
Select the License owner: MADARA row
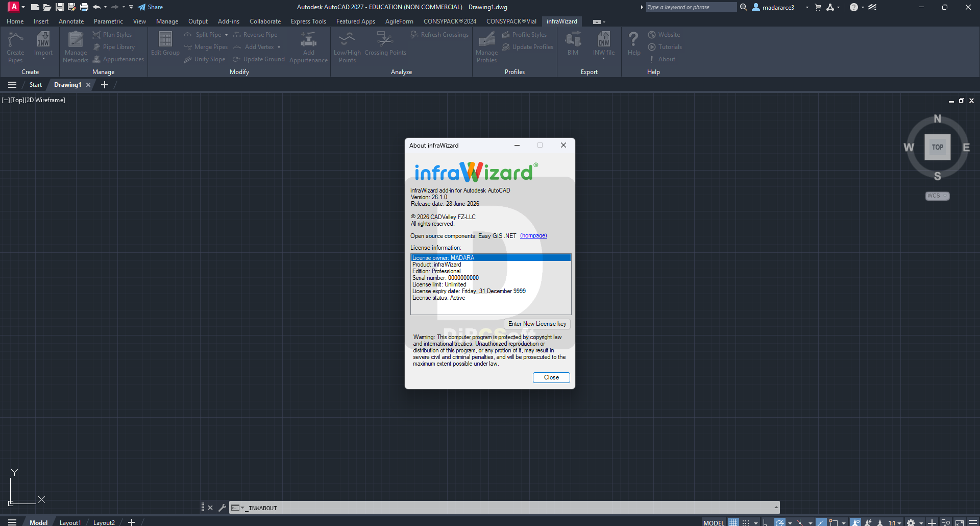coord(491,258)
